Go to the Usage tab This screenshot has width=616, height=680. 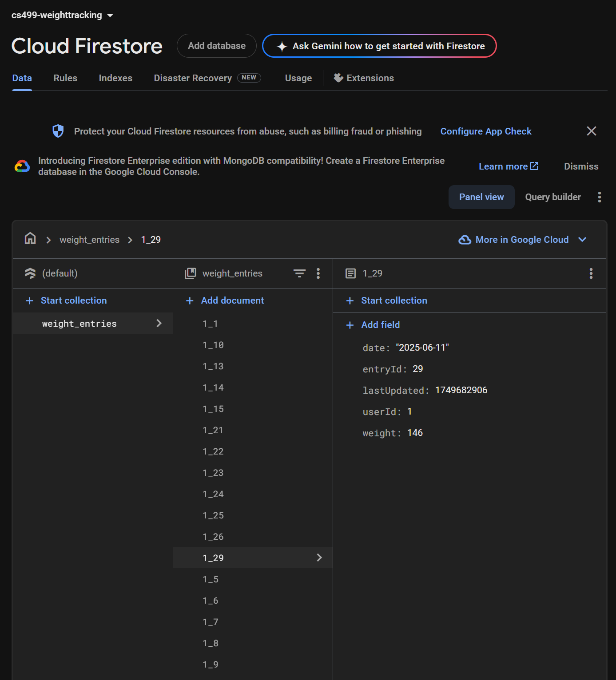click(x=298, y=78)
